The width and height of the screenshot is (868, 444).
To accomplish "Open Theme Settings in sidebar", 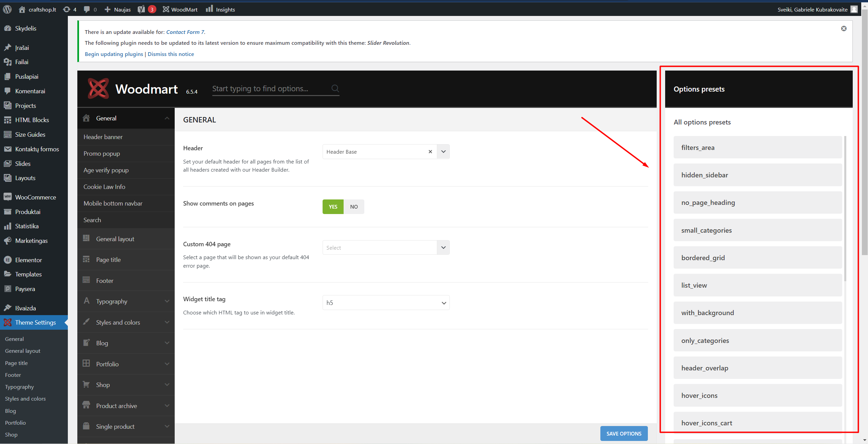I will coord(34,323).
